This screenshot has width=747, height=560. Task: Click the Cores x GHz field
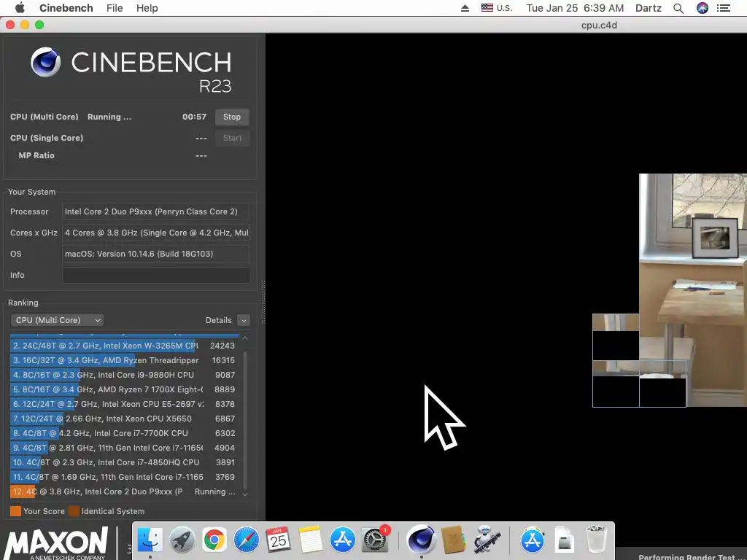[156, 233]
